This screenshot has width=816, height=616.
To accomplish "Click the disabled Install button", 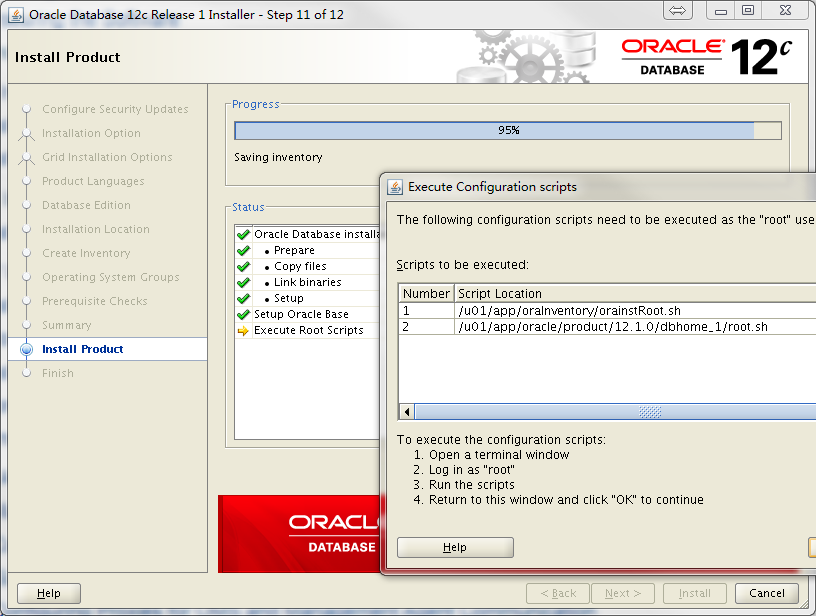I will (695, 593).
